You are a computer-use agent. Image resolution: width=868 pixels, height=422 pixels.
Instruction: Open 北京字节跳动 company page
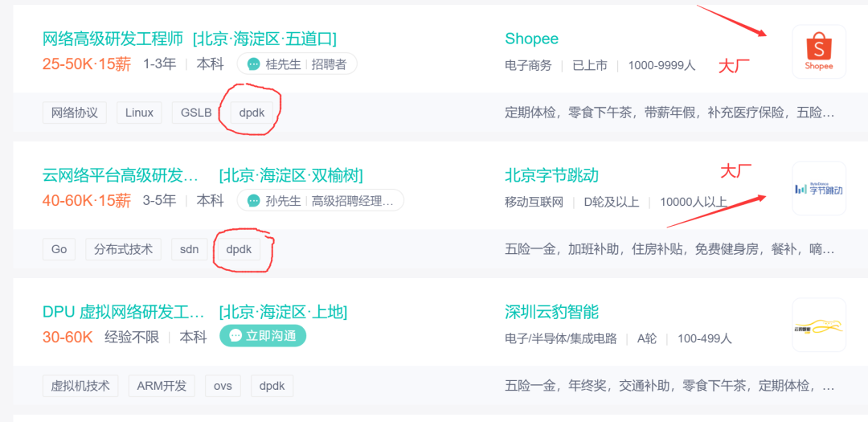click(x=551, y=175)
